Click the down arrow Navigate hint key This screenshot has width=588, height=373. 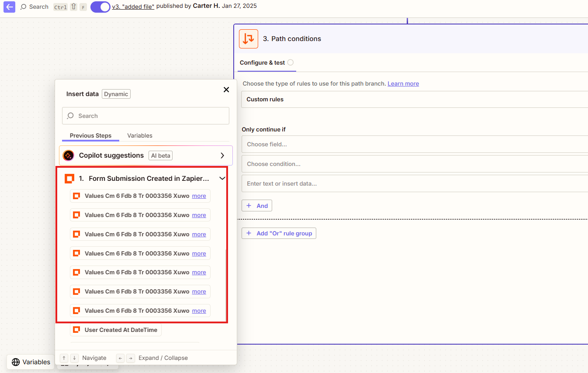tap(74, 358)
